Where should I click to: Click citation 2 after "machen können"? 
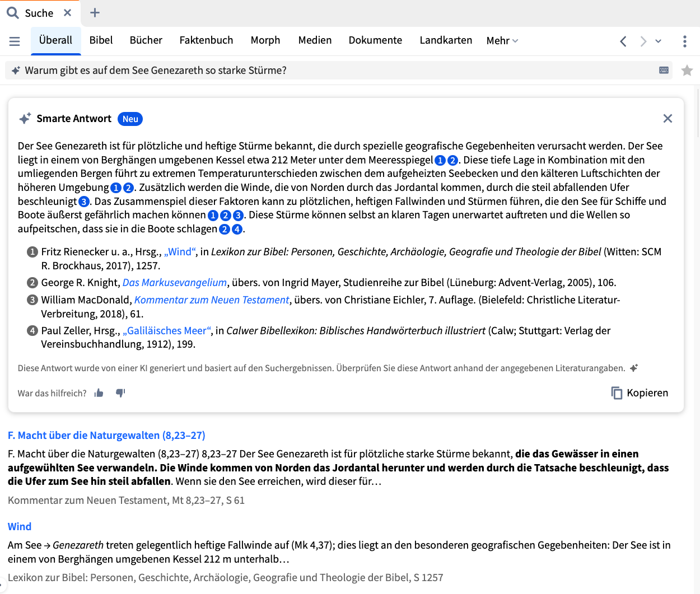(226, 216)
